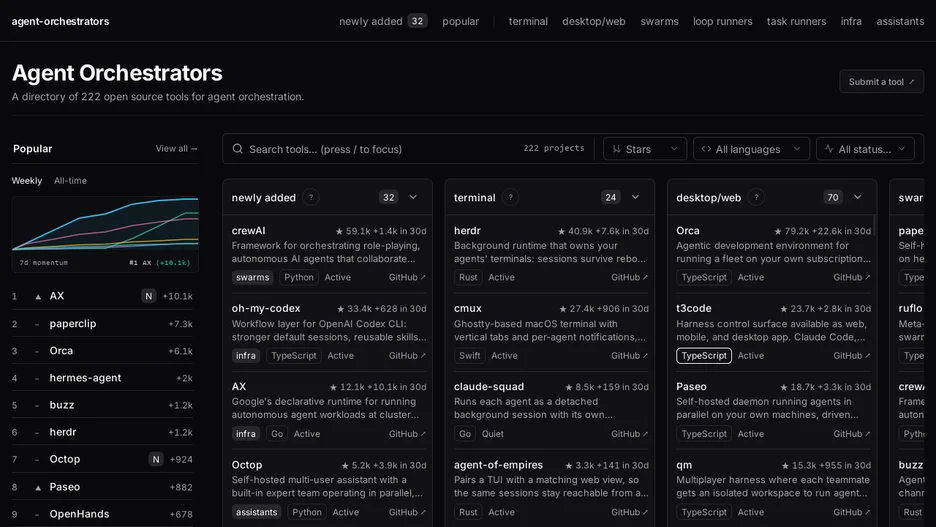
Task: Open the qm card title
Action: 684,465
